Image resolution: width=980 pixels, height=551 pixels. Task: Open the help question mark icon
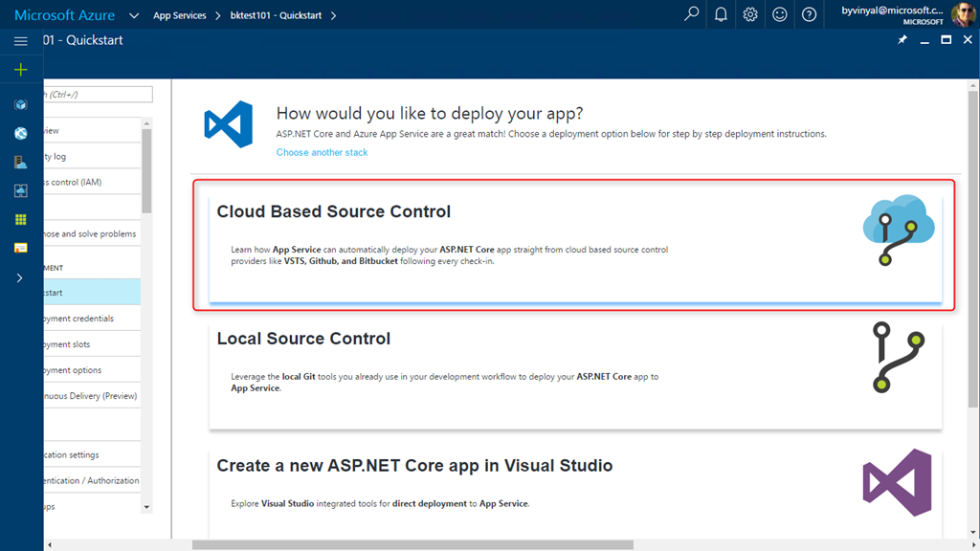pos(810,14)
